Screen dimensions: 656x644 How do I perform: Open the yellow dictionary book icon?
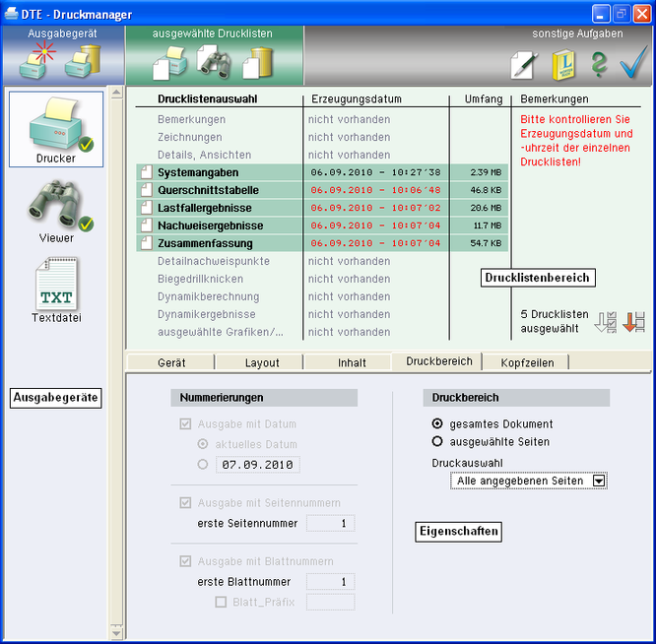(x=561, y=64)
